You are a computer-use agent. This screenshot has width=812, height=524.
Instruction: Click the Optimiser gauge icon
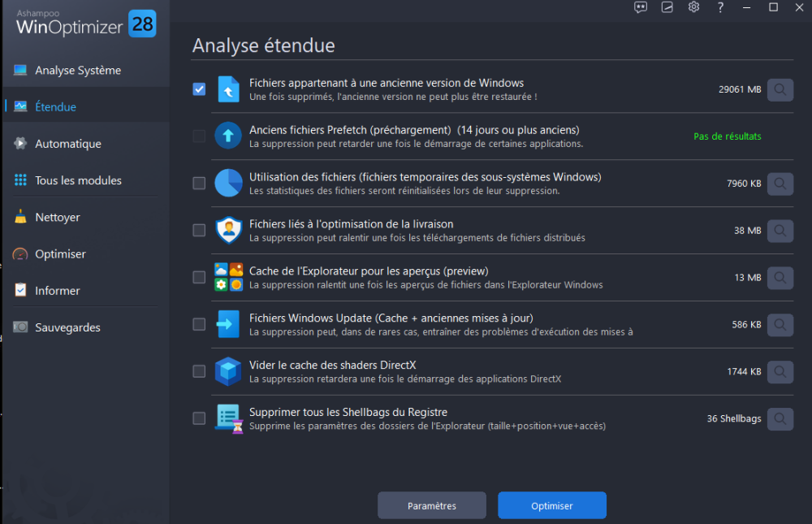coord(20,254)
